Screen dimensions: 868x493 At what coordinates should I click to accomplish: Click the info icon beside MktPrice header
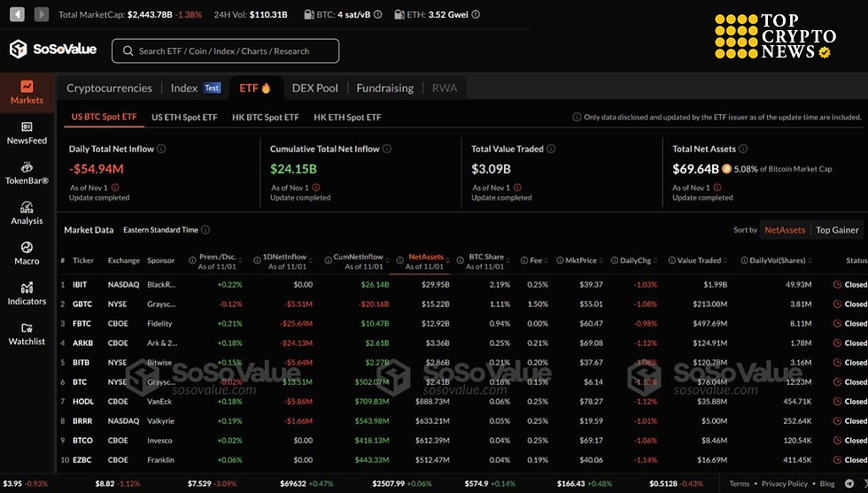pos(560,260)
